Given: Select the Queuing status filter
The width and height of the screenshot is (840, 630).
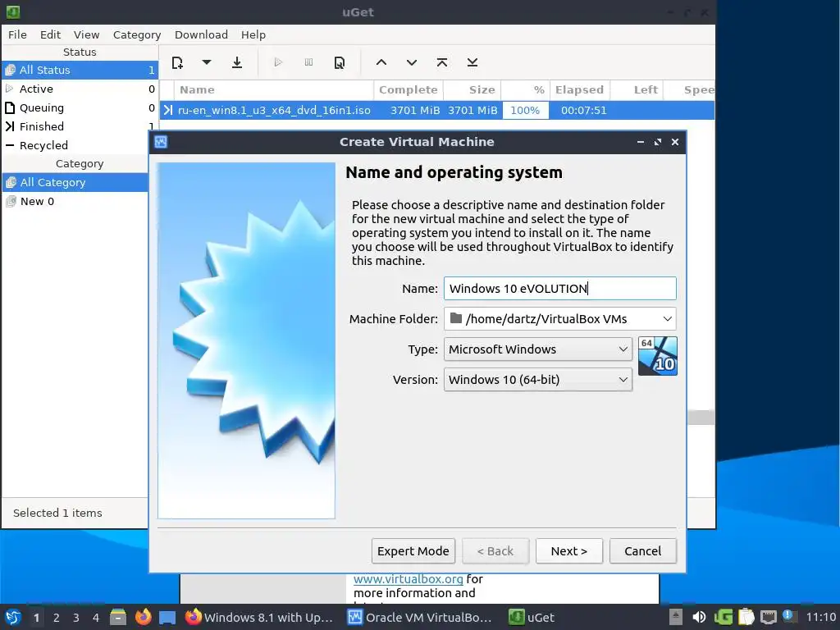Looking at the screenshot, I should click(80, 107).
